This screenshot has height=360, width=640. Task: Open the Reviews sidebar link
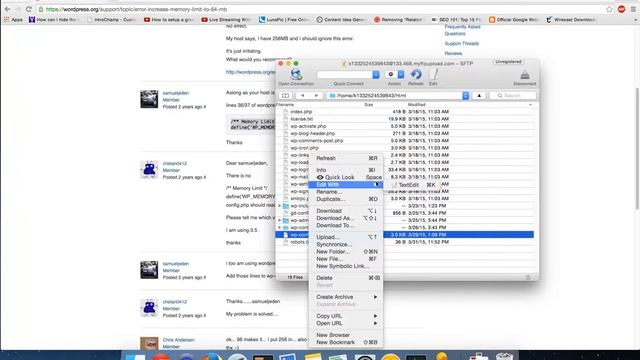tap(453, 53)
